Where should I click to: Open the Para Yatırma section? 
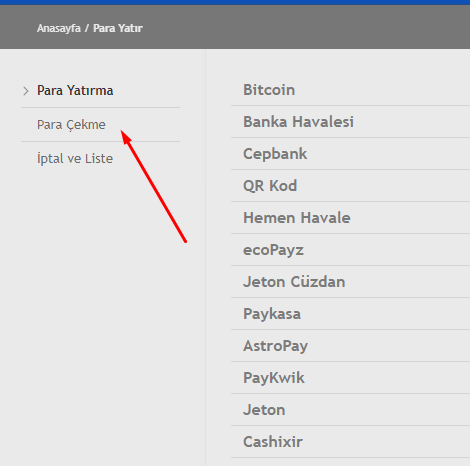click(x=75, y=91)
